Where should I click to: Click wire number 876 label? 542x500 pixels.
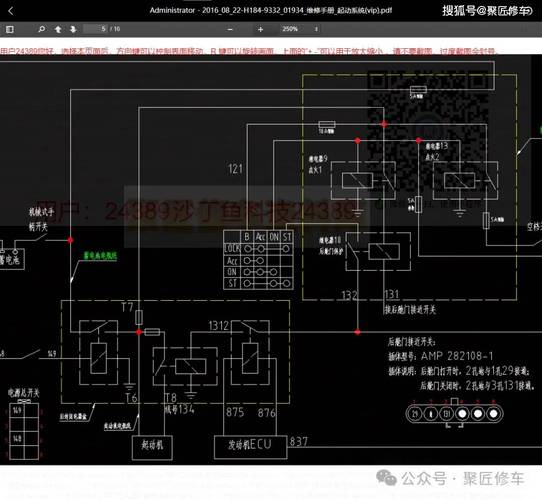point(267,412)
